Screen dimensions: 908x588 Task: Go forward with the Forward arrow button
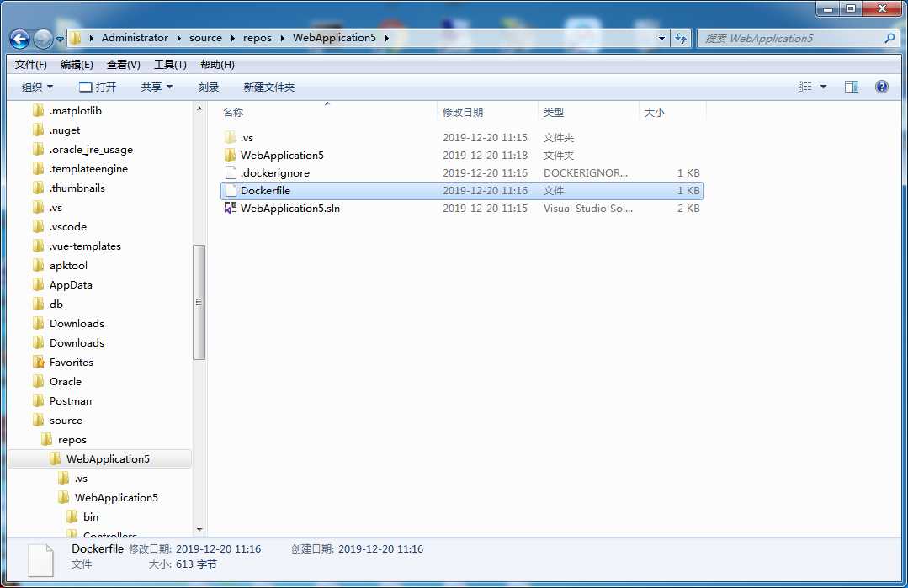pyautogui.click(x=43, y=39)
